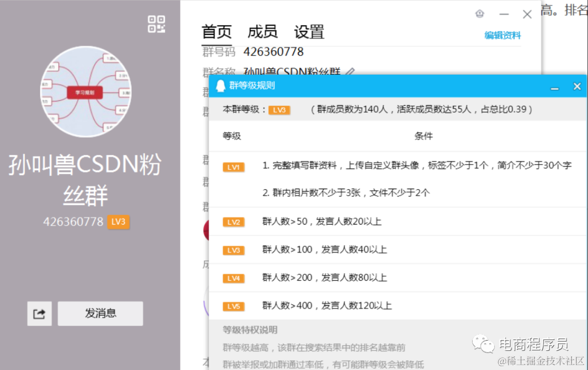Click the 等级特权说明 heading

(250, 330)
